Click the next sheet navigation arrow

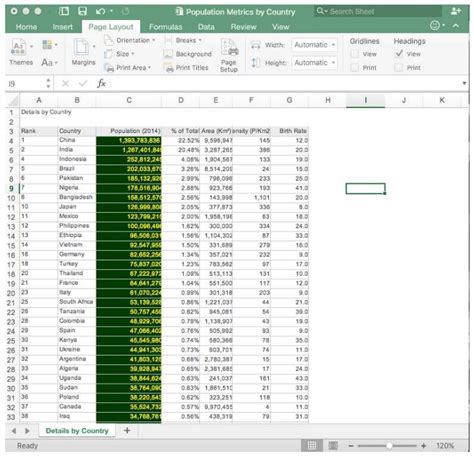coord(27,431)
